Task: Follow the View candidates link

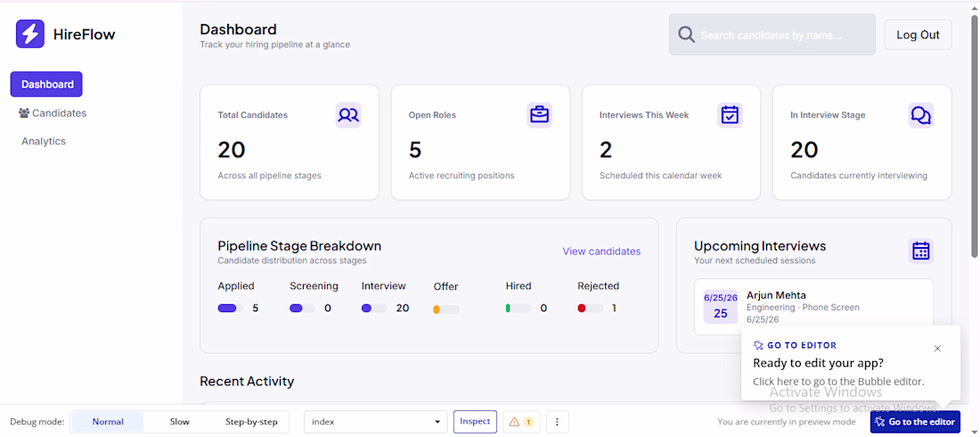Action: point(601,251)
